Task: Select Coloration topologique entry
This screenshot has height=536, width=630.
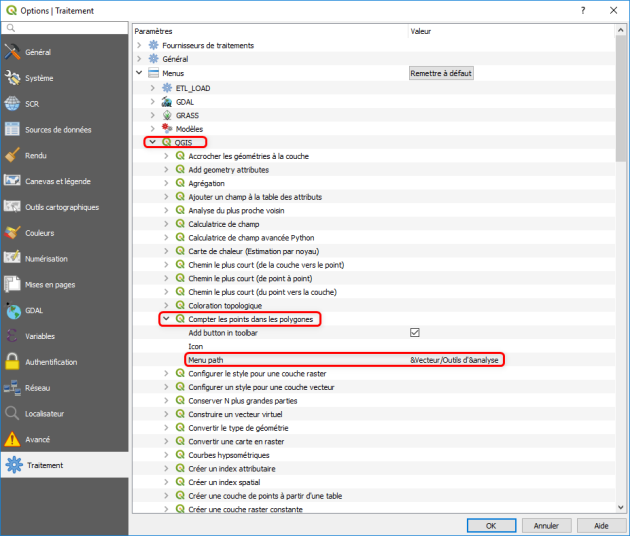Action: click(x=225, y=305)
